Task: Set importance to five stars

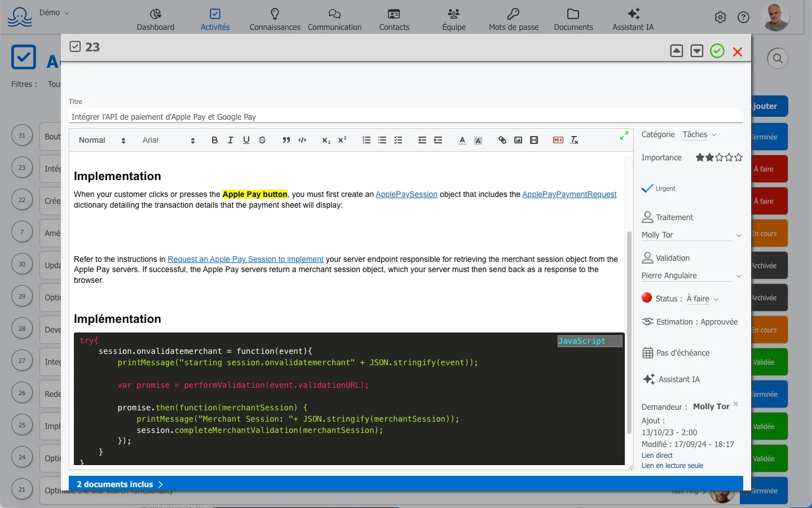Action: click(x=739, y=157)
